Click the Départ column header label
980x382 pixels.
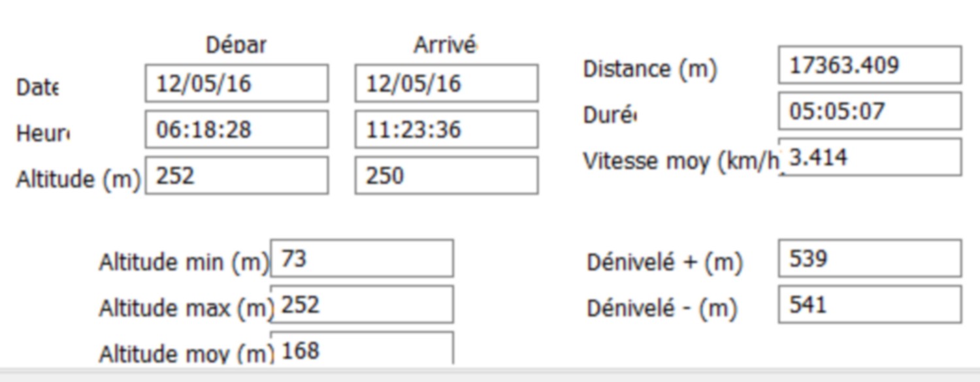click(237, 45)
